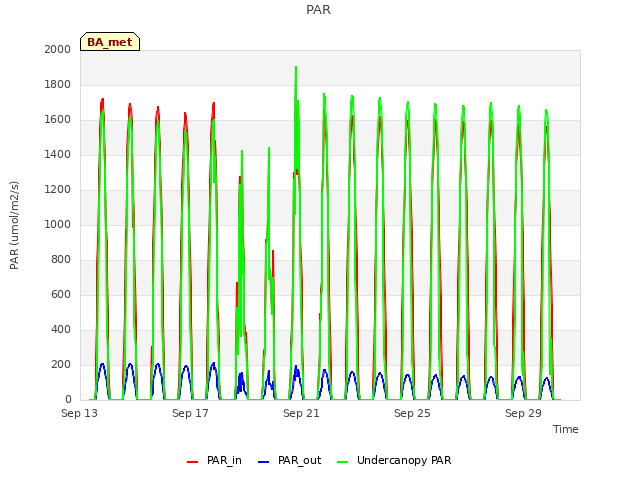Click the 1800 y-axis tick label
This screenshot has height=480, width=640.
[58, 84]
